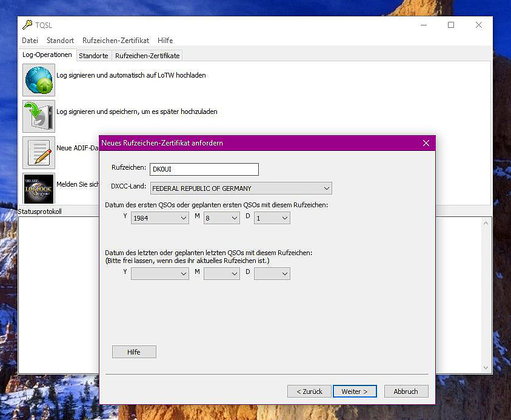Click the Zurück button
Screen dimensions: 511x420
pos(309,392)
